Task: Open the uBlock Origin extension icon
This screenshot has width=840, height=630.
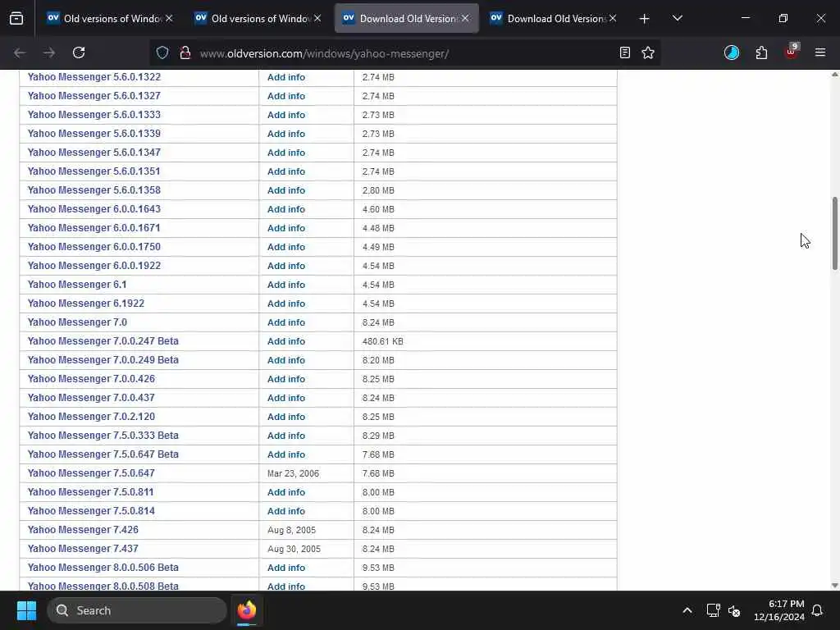Action: [x=792, y=52]
